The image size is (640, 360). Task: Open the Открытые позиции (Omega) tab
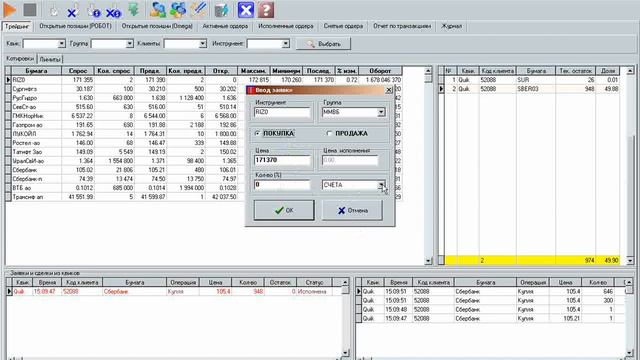(157, 26)
